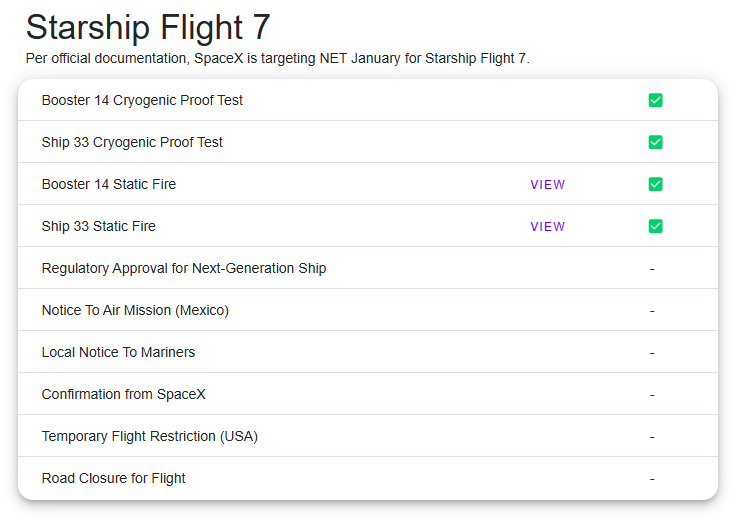This screenshot has width=735, height=522.
Task: Click the pending dash for Regulatory Approval
Action: tap(652, 269)
